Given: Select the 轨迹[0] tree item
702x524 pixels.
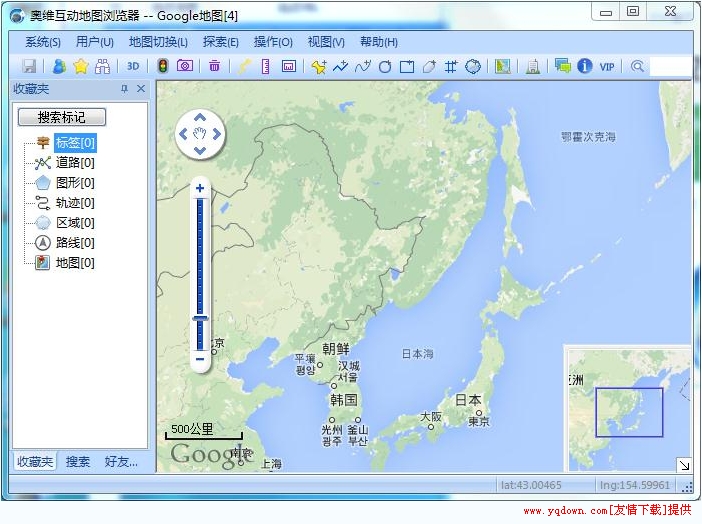Looking at the screenshot, I should 75,203.
